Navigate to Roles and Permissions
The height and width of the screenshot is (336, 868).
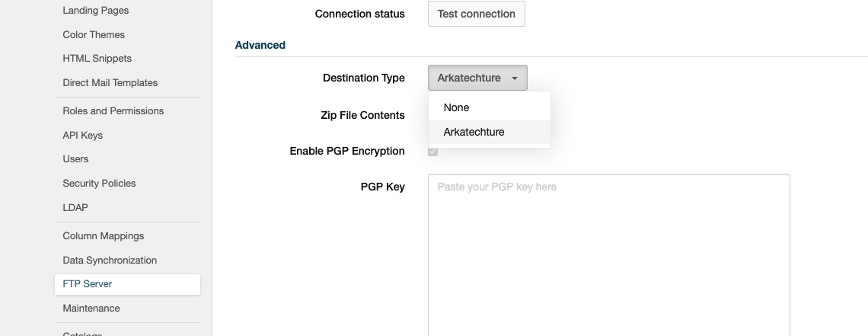tap(113, 110)
